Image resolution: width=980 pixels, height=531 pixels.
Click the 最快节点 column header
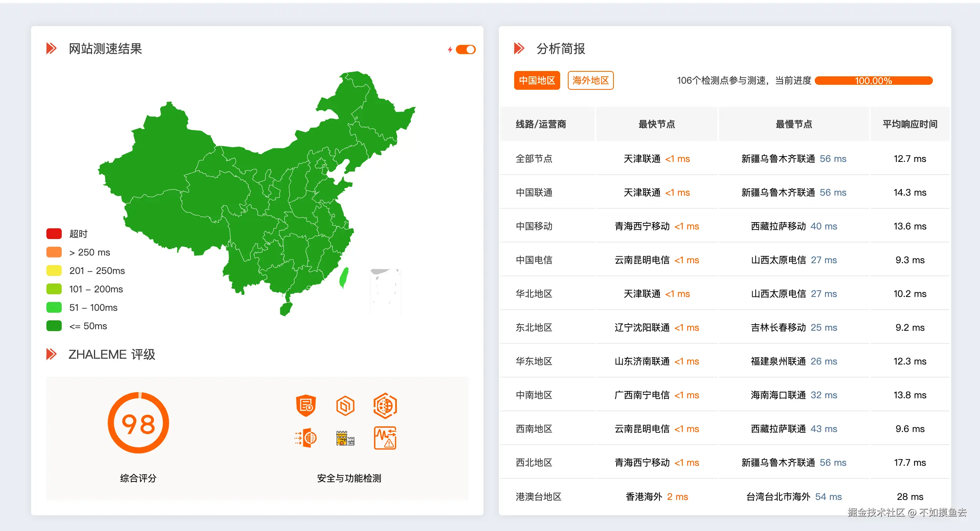(x=656, y=124)
